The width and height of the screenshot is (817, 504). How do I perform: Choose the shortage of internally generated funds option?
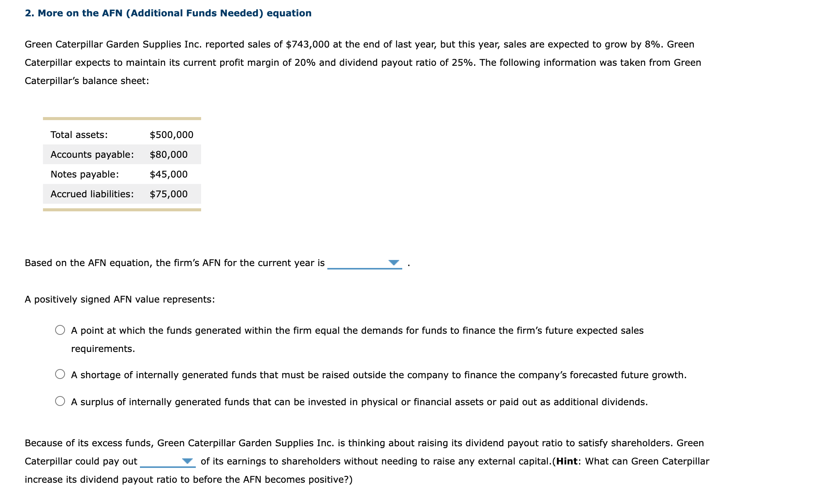(60, 374)
